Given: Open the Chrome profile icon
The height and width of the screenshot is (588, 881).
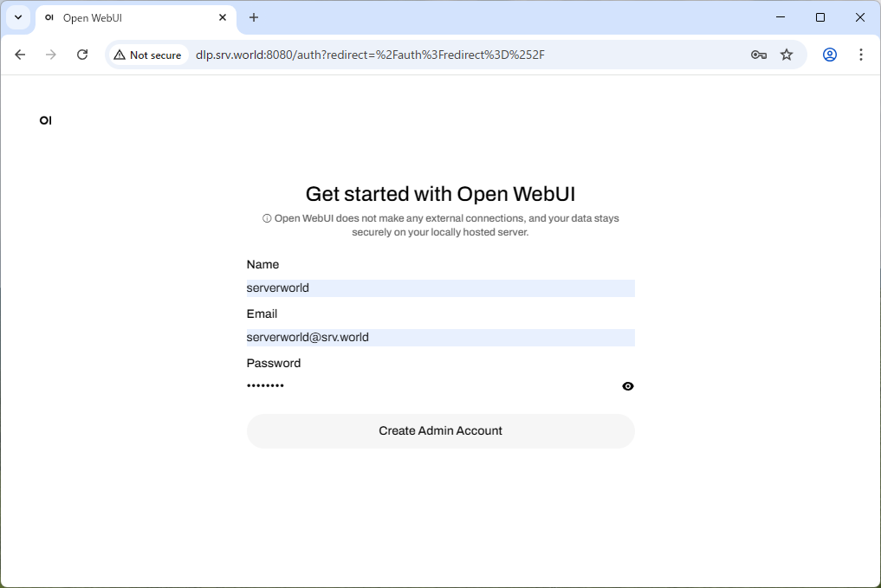Looking at the screenshot, I should tap(830, 55).
